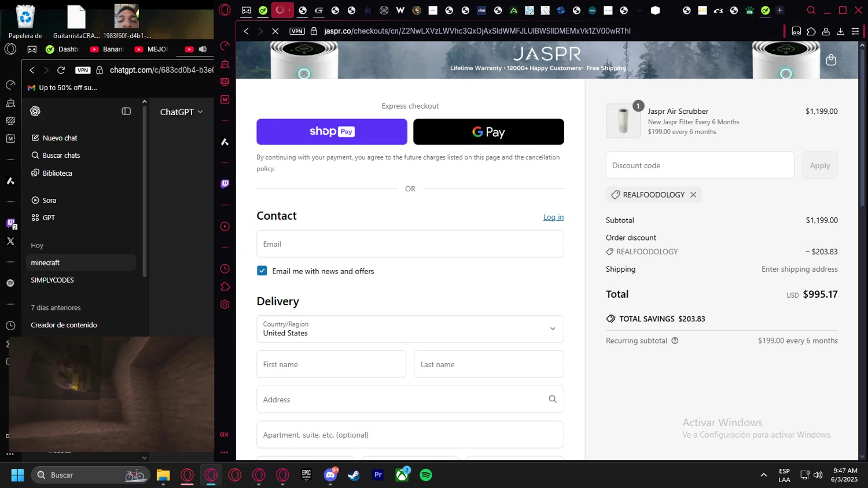
Task: Click the Discount code field
Action: tap(700, 165)
